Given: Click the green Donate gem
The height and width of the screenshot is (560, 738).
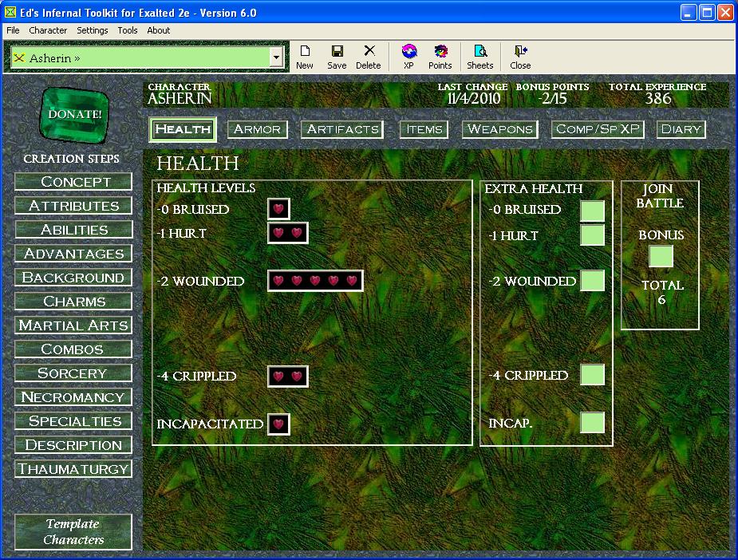Looking at the screenshot, I should tap(75, 114).
